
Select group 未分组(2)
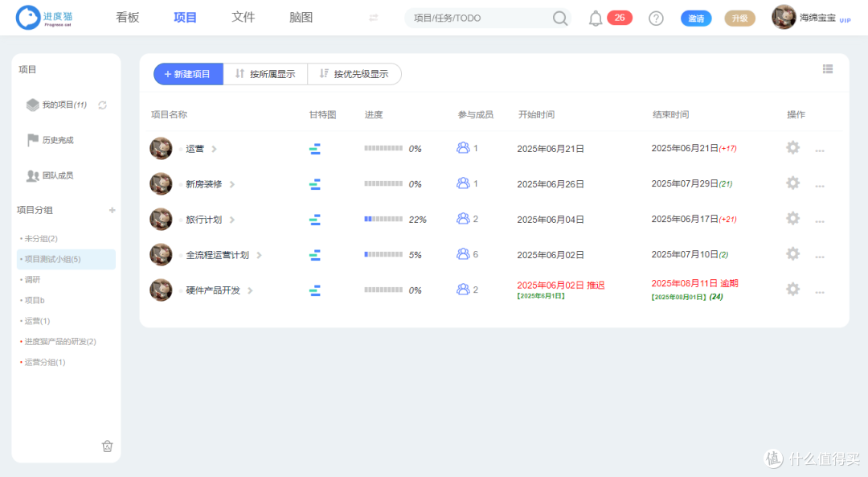[40, 239]
